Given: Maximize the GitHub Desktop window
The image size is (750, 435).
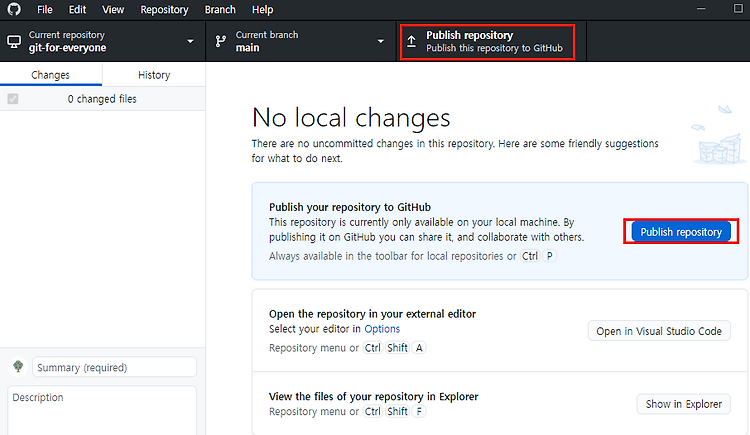Looking at the screenshot, I should tap(738, 9).
